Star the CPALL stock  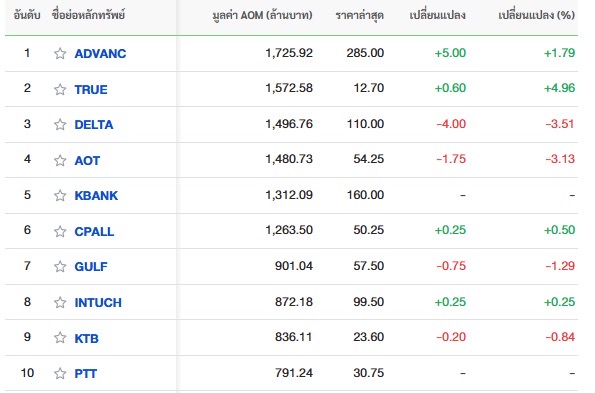click(x=60, y=231)
